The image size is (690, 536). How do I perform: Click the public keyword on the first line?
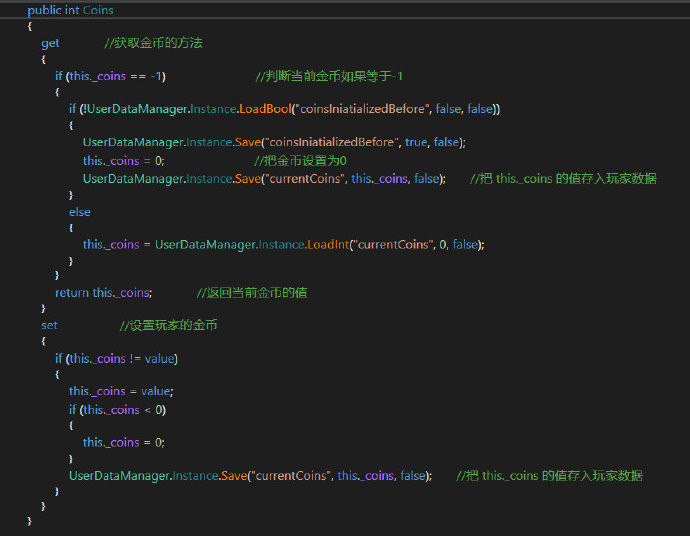(44, 10)
